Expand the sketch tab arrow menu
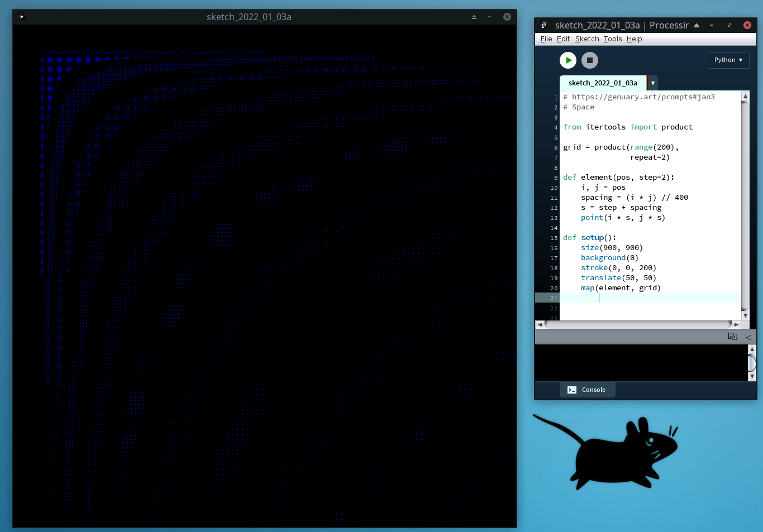763x532 pixels. tap(652, 83)
